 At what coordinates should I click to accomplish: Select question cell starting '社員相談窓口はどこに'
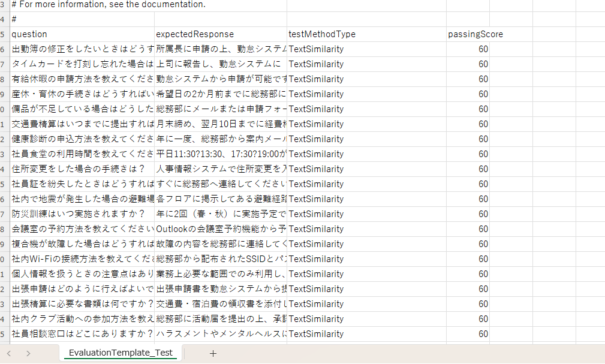coord(82,334)
